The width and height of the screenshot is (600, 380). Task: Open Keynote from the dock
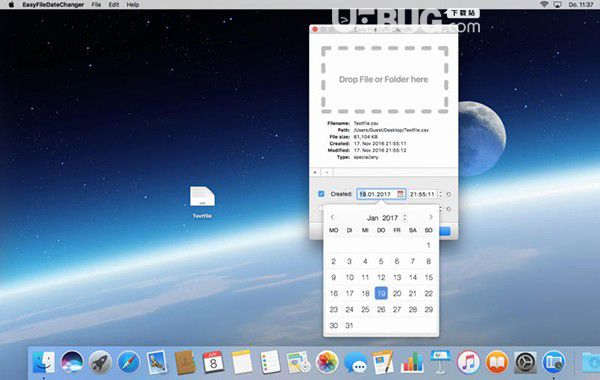pyautogui.click(x=440, y=362)
